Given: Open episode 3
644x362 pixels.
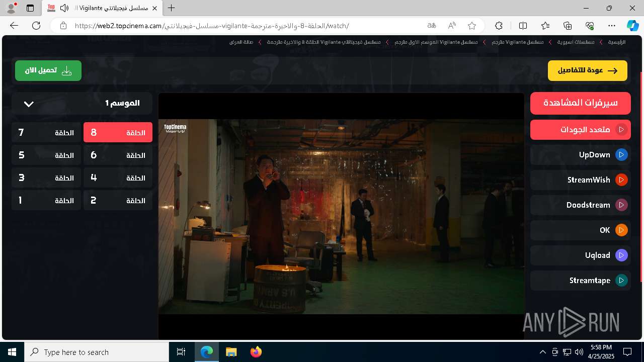Looking at the screenshot, I should click(x=46, y=178).
